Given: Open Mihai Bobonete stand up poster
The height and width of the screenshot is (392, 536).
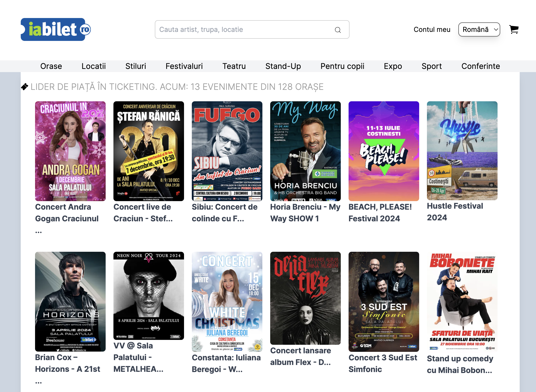Looking at the screenshot, I should pyautogui.click(x=462, y=301).
